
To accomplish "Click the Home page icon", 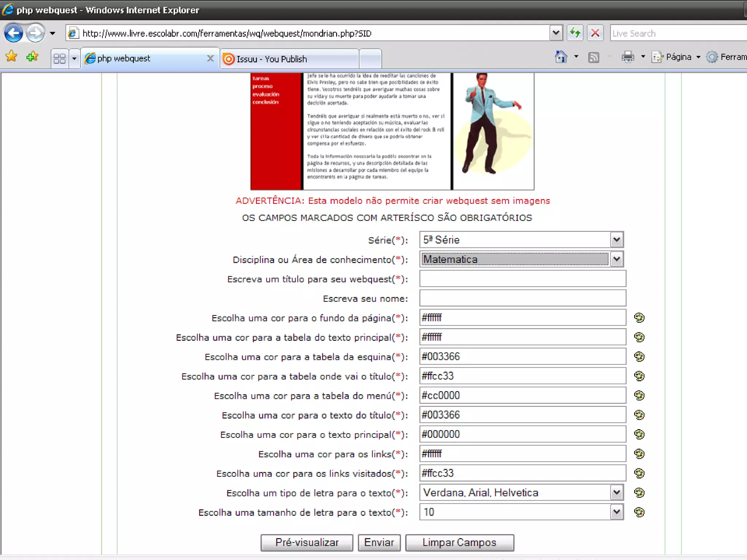I will (561, 57).
